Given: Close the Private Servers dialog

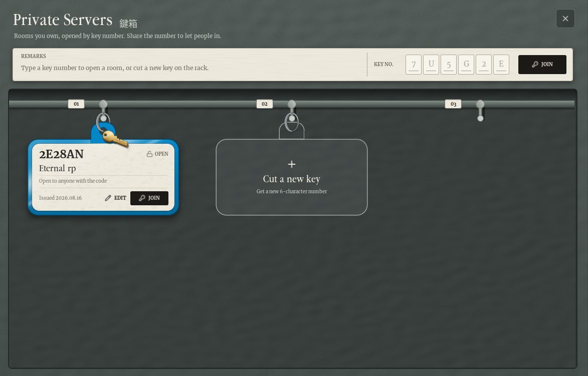Looking at the screenshot, I should pyautogui.click(x=565, y=19).
